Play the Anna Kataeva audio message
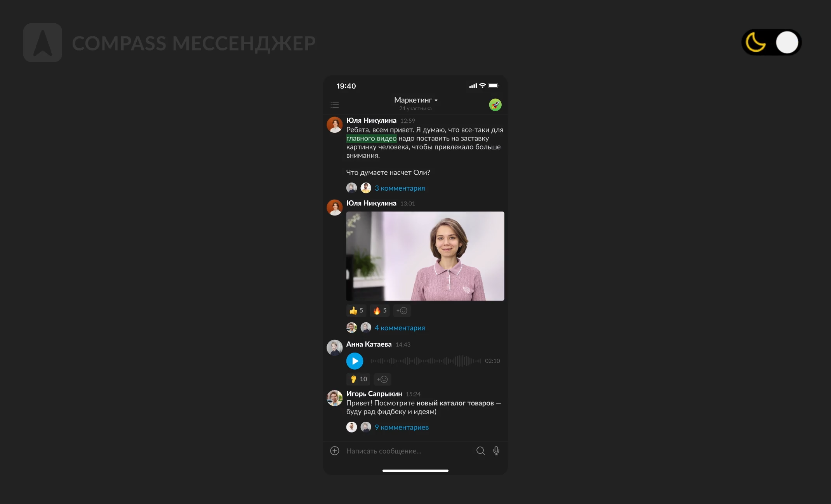Image resolution: width=831 pixels, height=504 pixels. 355,360
